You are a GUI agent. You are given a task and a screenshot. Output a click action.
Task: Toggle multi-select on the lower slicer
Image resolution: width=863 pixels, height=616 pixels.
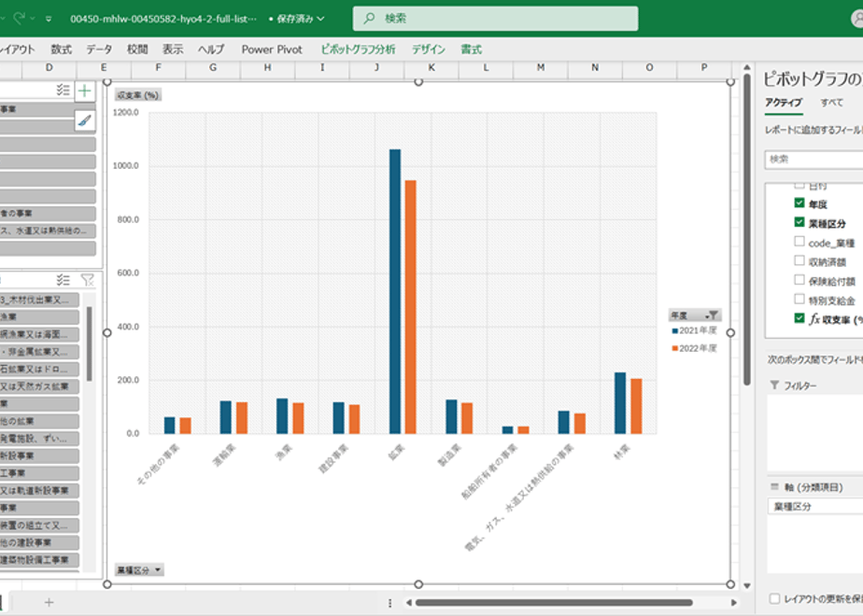(x=63, y=280)
